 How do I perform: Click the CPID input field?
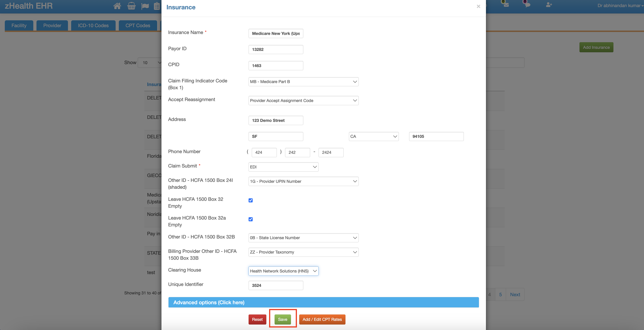click(276, 65)
